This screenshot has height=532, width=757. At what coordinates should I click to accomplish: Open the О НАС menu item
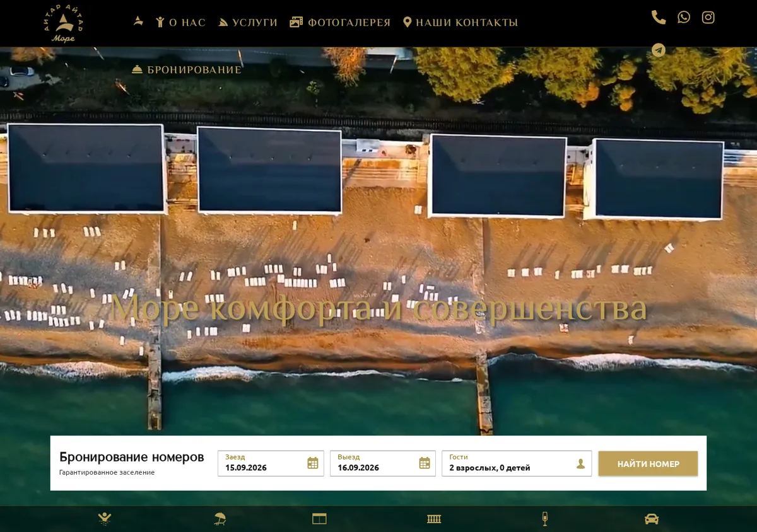tap(181, 23)
